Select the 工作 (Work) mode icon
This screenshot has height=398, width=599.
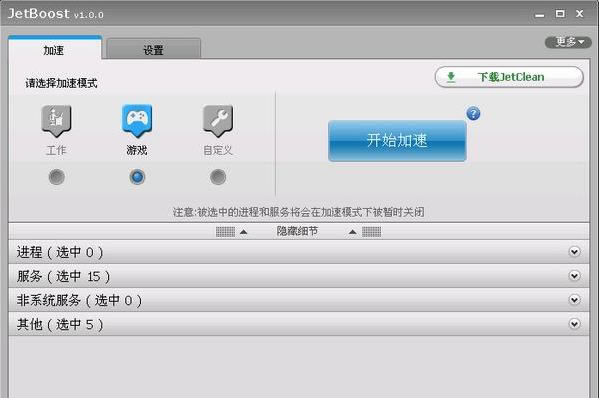[56, 121]
